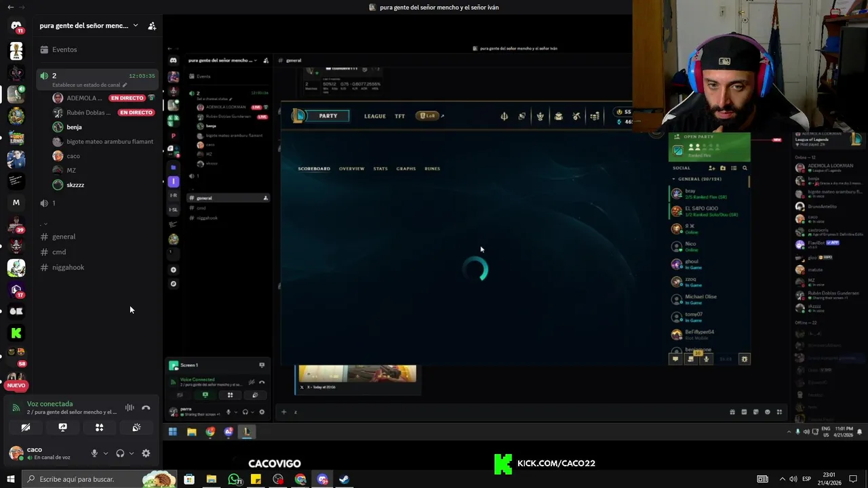Click ADEMOLA's EN DIRECTO live badge
868x488 pixels.
(127, 98)
